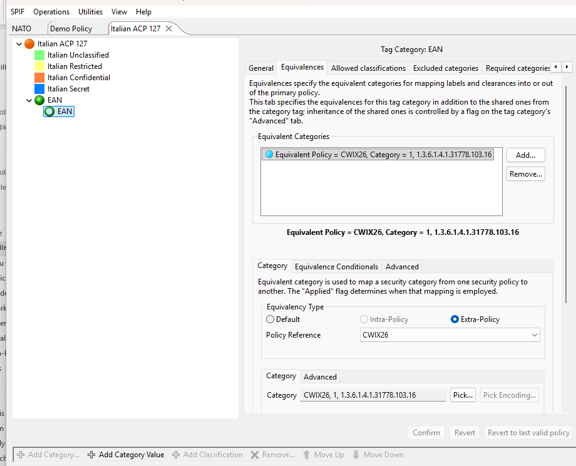
Task: Select the CWIX26 equivalent policy list entry
Action: [378, 154]
